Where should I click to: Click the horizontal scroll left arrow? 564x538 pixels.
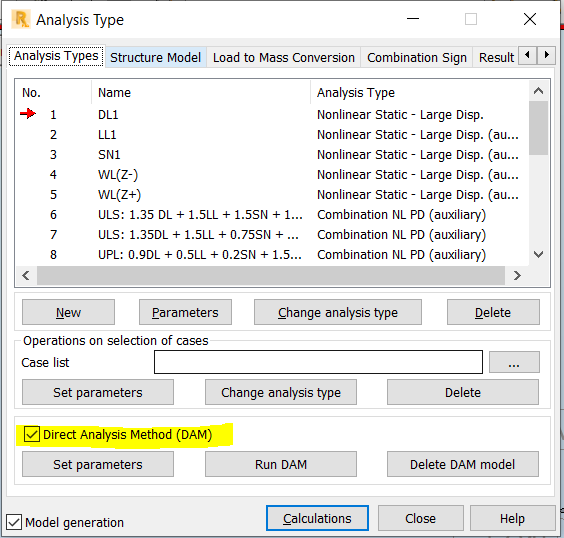pos(26,275)
